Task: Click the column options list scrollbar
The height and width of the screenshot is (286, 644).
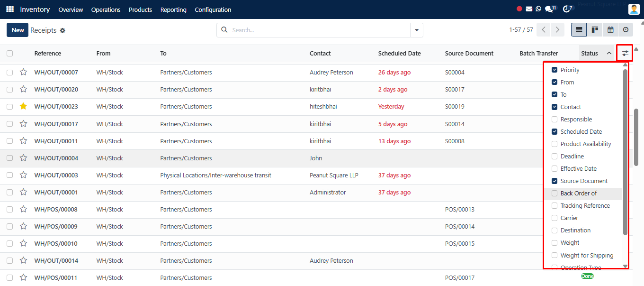Action: pos(625,152)
